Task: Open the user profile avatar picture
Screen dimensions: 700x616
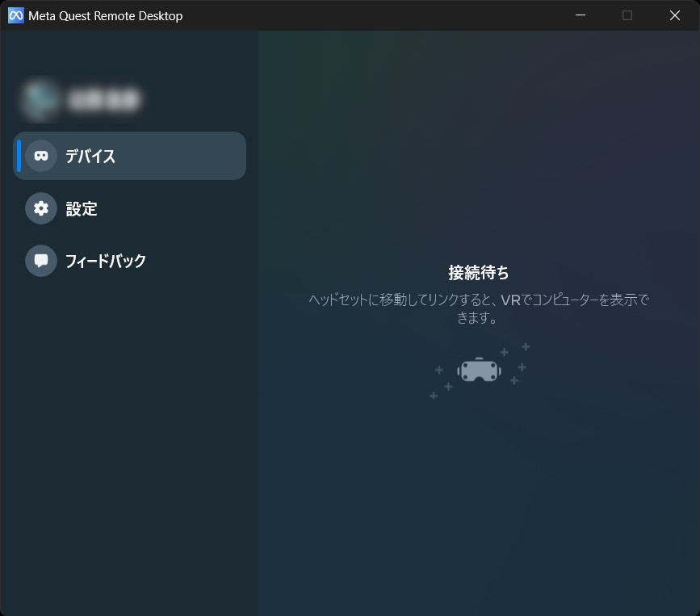Action: pyautogui.click(x=40, y=98)
